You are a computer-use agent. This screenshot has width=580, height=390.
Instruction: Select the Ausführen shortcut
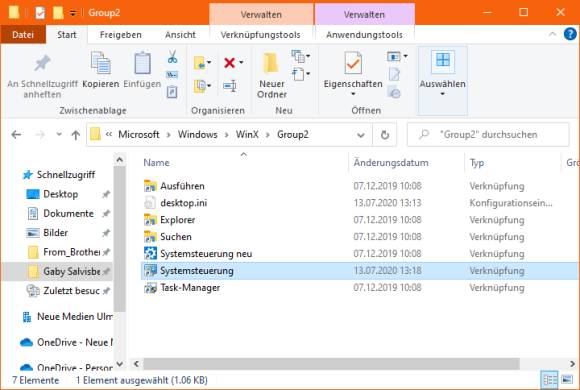182,186
